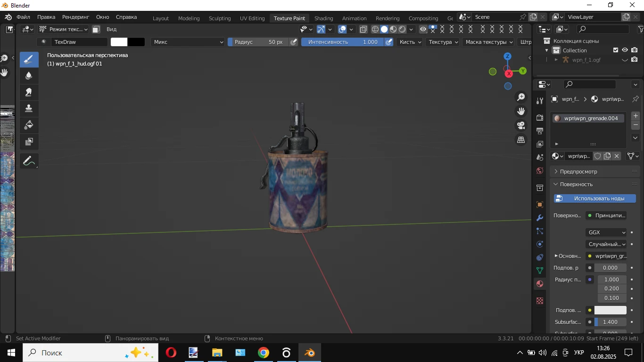Select the Annotate pencil tool
644x362 pixels.
[29, 161]
